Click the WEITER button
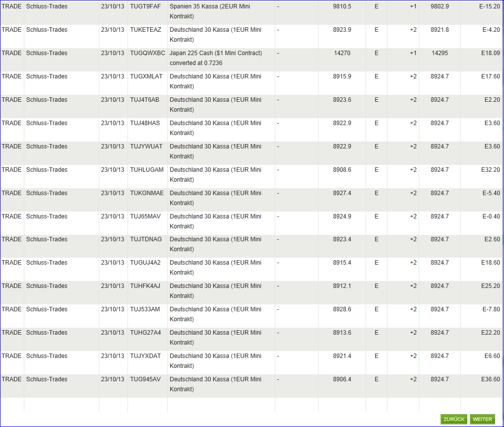Screen dimensions: 504x427 pyautogui.click(x=482, y=419)
